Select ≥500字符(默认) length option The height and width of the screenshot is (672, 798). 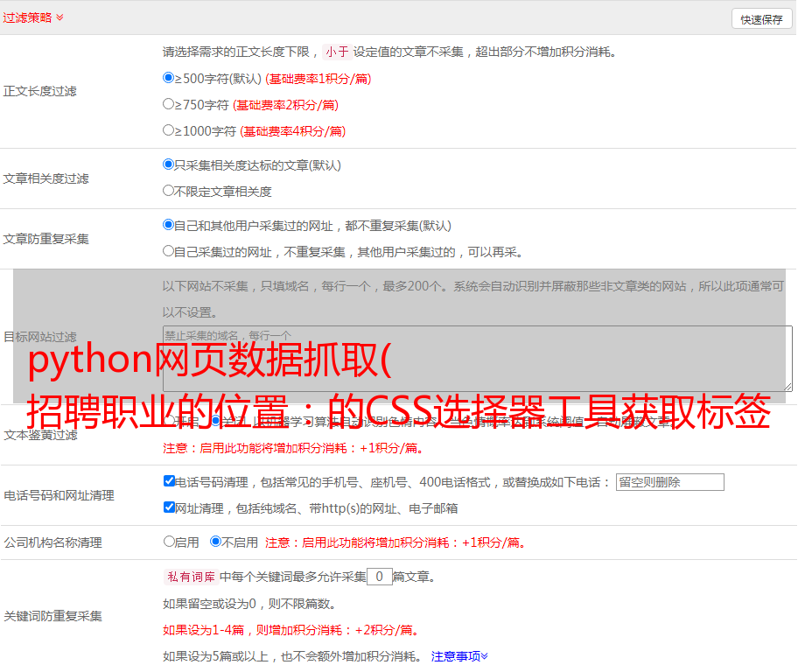[169, 77]
